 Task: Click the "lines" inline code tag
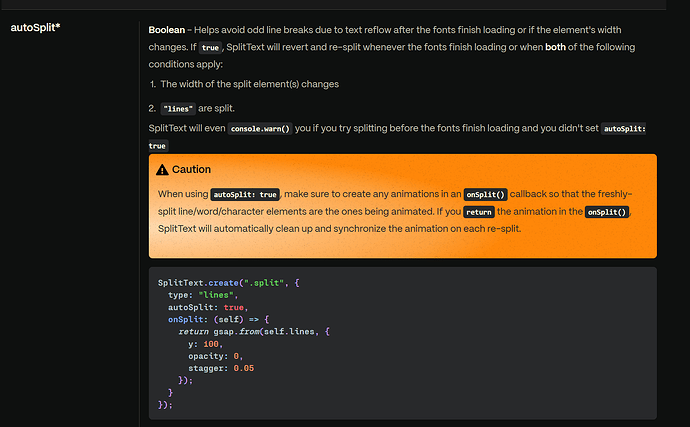pos(178,109)
